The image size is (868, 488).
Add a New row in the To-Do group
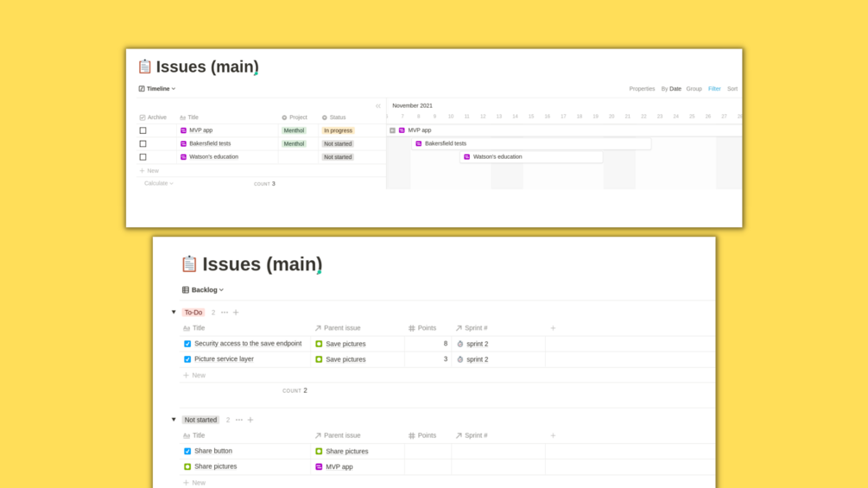point(194,375)
